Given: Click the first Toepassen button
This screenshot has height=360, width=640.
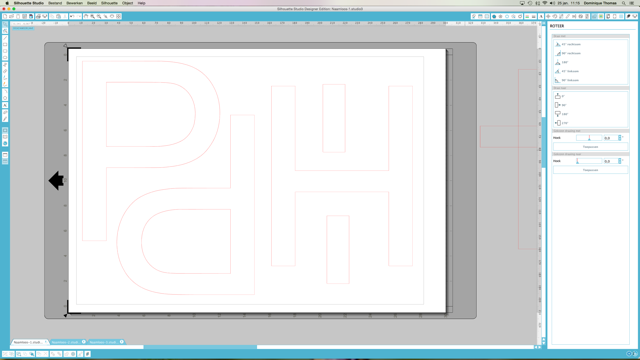Looking at the screenshot, I should pos(590,147).
